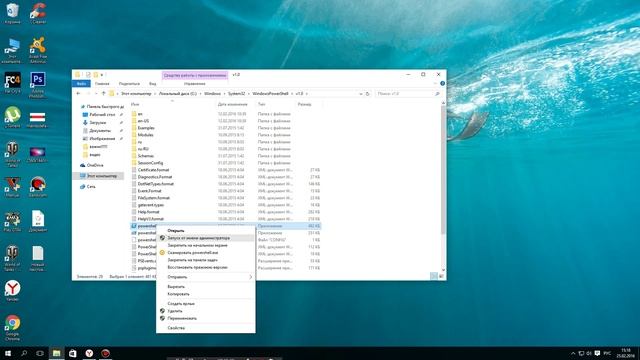Click the file list vertical scrollbar

pos(443,170)
